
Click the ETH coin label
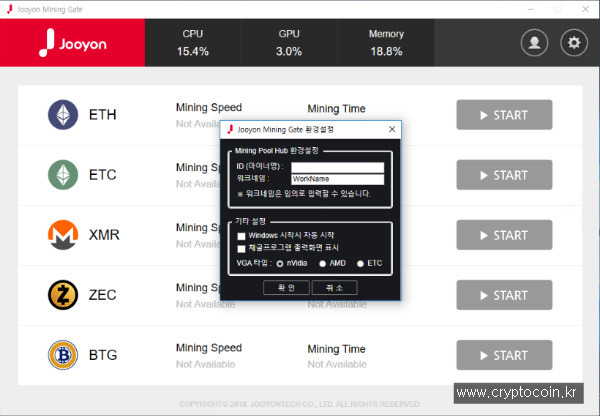103,114
